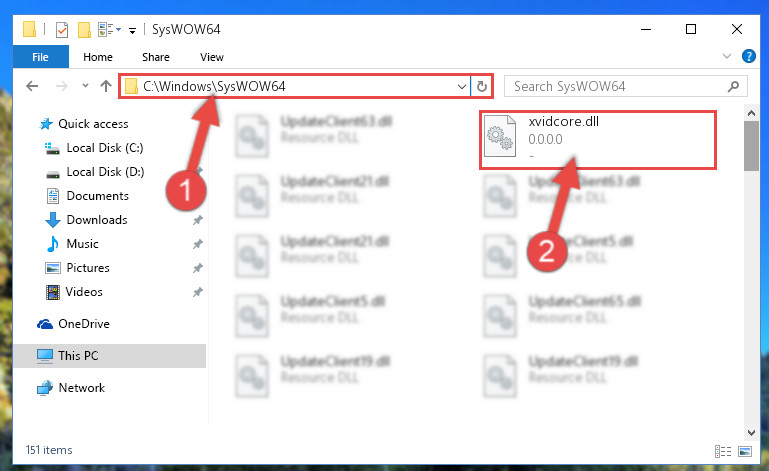769x471 pixels.
Task: Click in the Search SysWOW64 field
Action: click(x=618, y=87)
